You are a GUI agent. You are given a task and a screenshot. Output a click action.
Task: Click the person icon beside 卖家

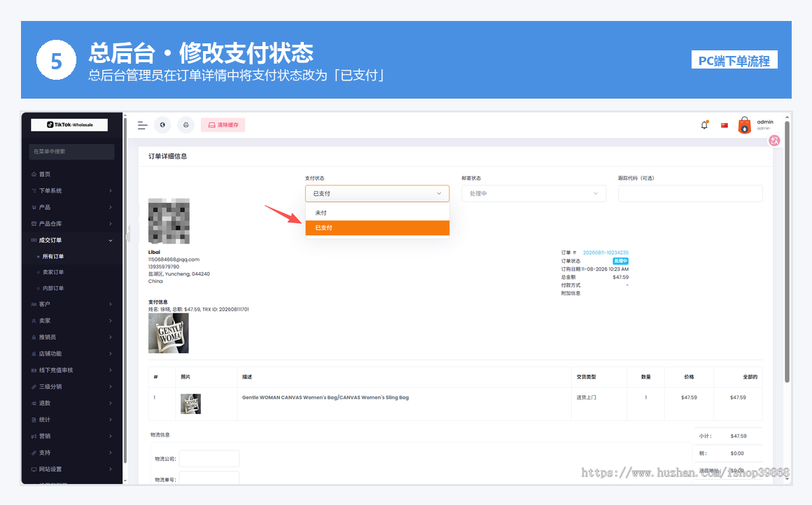(x=34, y=321)
